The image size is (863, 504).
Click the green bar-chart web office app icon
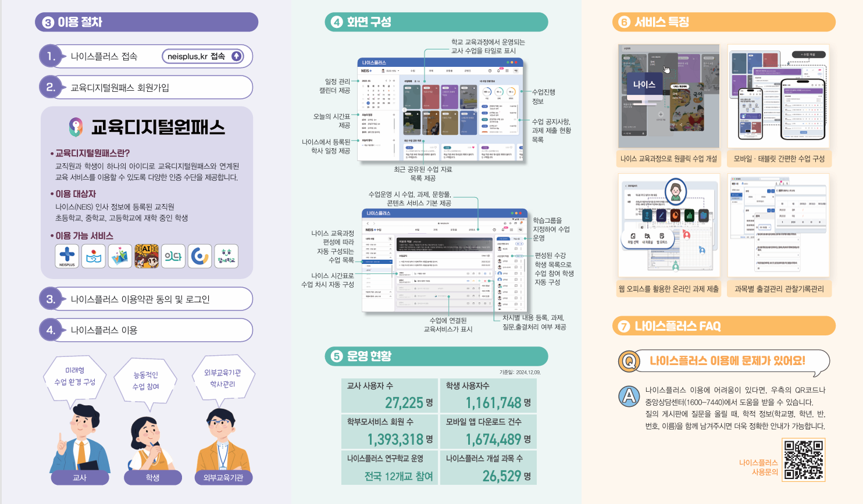click(x=689, y=215)
